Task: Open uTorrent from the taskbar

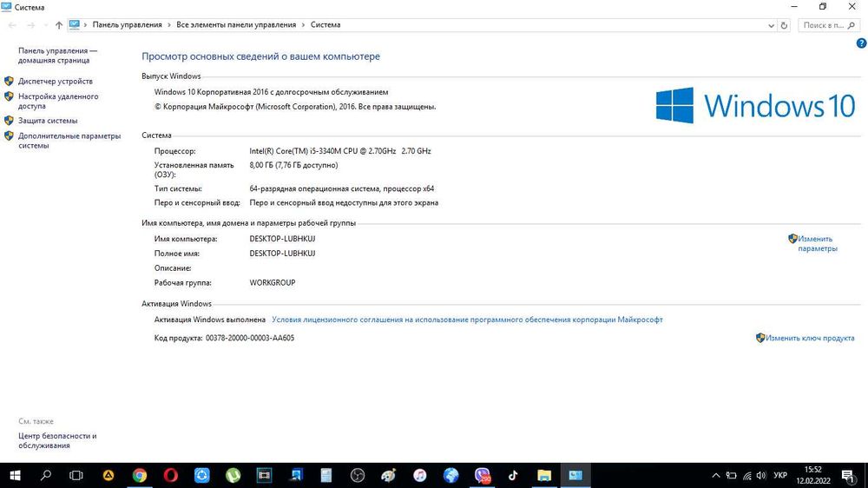Action: [x=233, y=475]
